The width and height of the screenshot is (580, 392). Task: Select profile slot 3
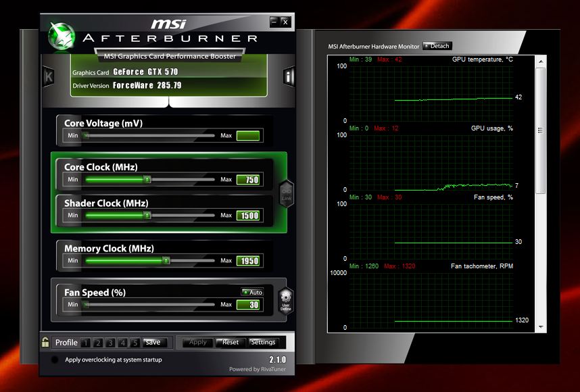click(x=110, y=343)
